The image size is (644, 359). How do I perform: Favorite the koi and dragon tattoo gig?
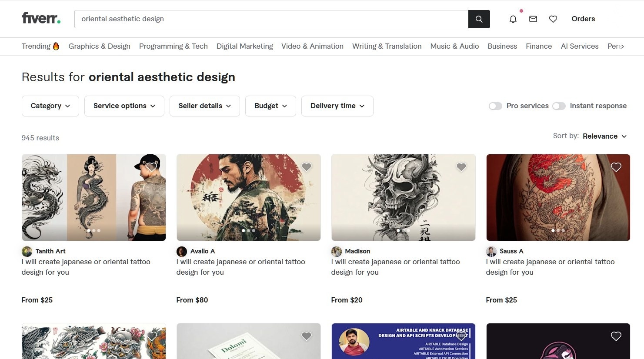click(152, 336)
